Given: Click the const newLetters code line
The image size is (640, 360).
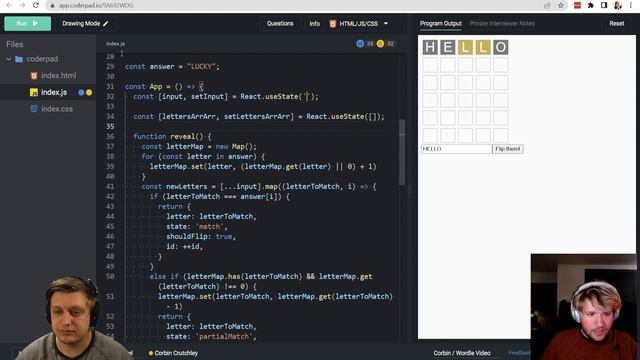Looking at the screenshot, I should (x=259, y=187).
